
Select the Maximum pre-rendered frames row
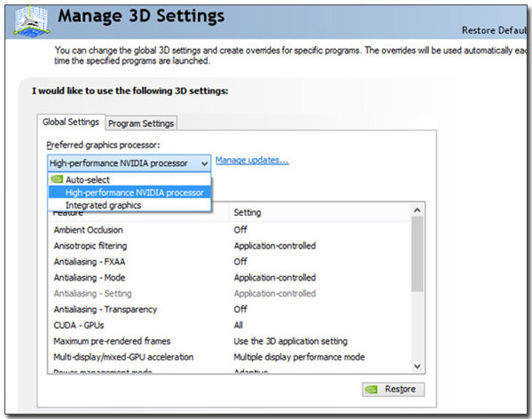click(x=112, y=341)
